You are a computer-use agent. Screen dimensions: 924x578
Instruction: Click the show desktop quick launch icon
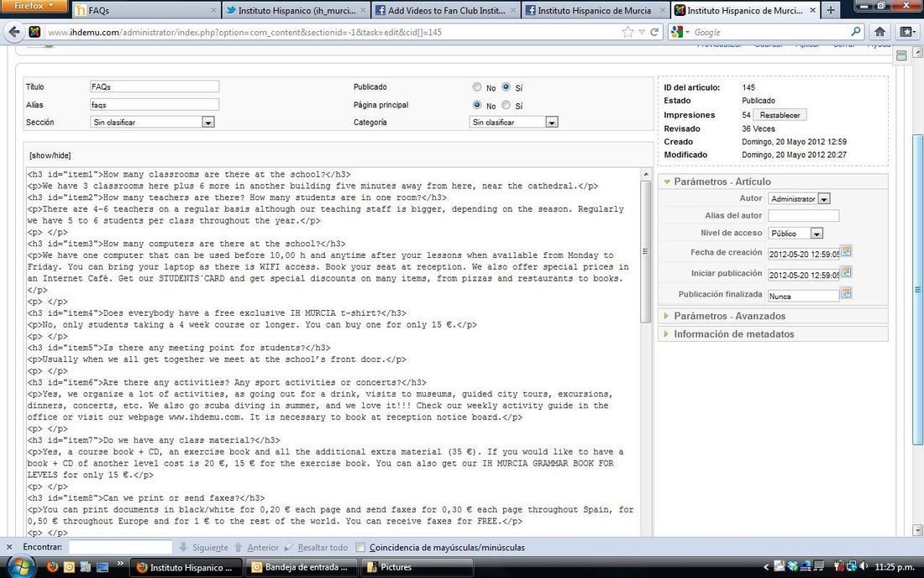click(102, 567)
